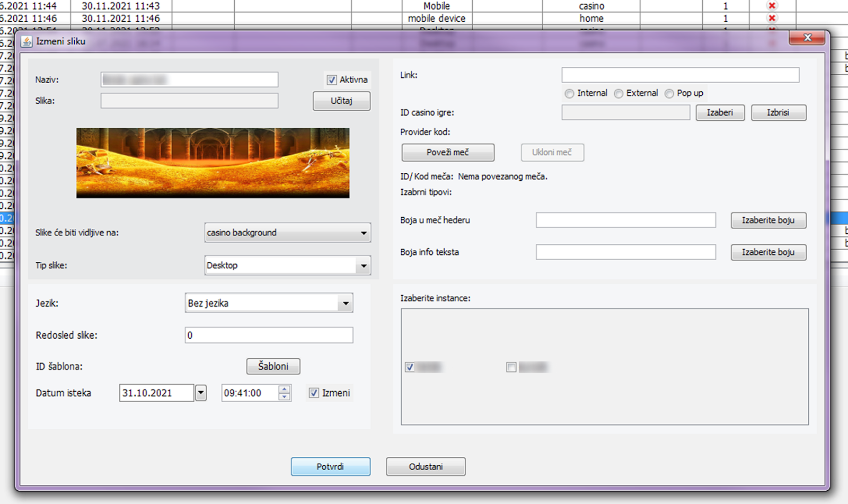Click the Link input field
This screenshot has width=848, height=504.
(x=681, y=75)
